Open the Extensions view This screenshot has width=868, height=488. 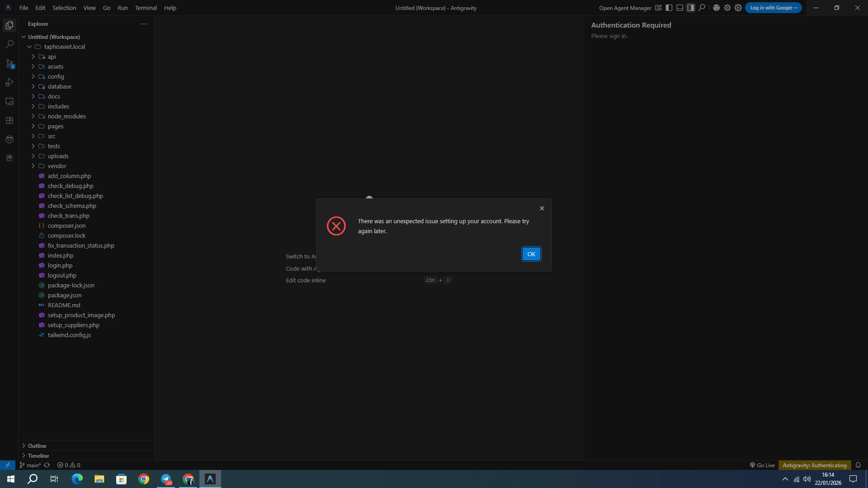coord(9,120)
